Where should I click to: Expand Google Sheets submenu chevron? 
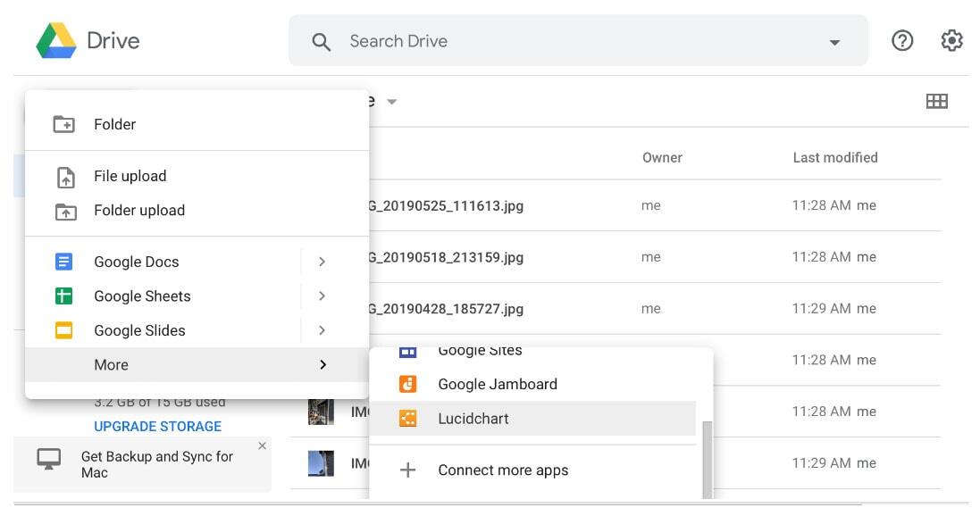click(322, 295)
